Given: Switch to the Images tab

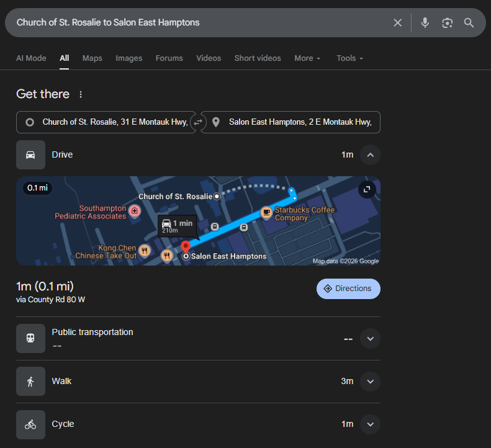Looking at the screenshot, I should [128, 58].
